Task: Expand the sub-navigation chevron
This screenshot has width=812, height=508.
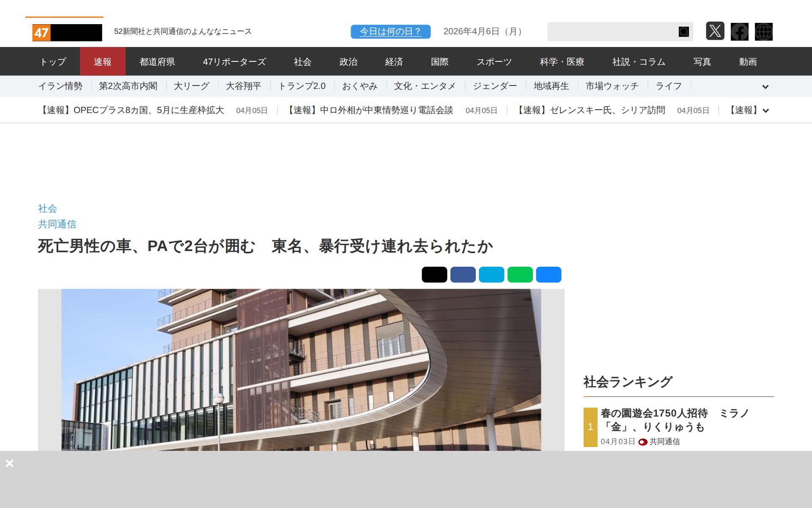Action: tap(765, 87)
